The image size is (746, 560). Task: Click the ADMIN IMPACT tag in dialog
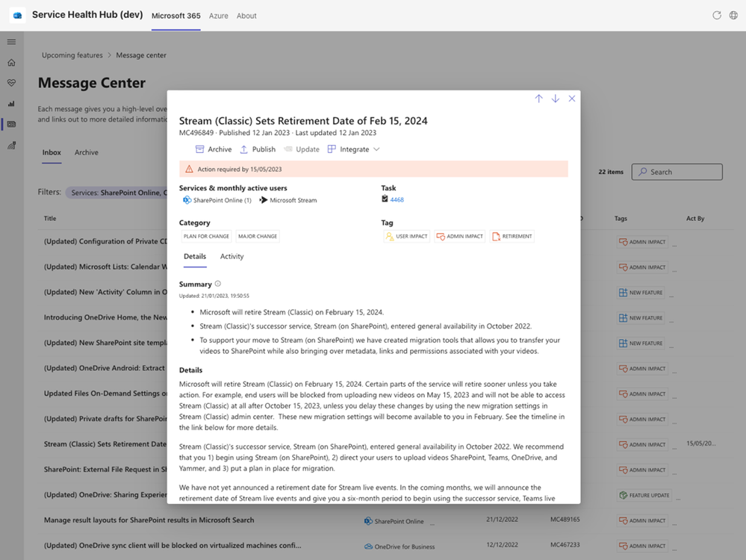pyautogui.click(x=459, y=237)
